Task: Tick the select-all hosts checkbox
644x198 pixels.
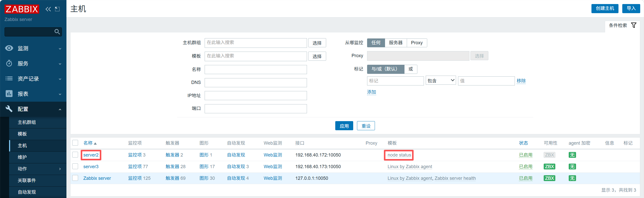Action: point(75,143)
